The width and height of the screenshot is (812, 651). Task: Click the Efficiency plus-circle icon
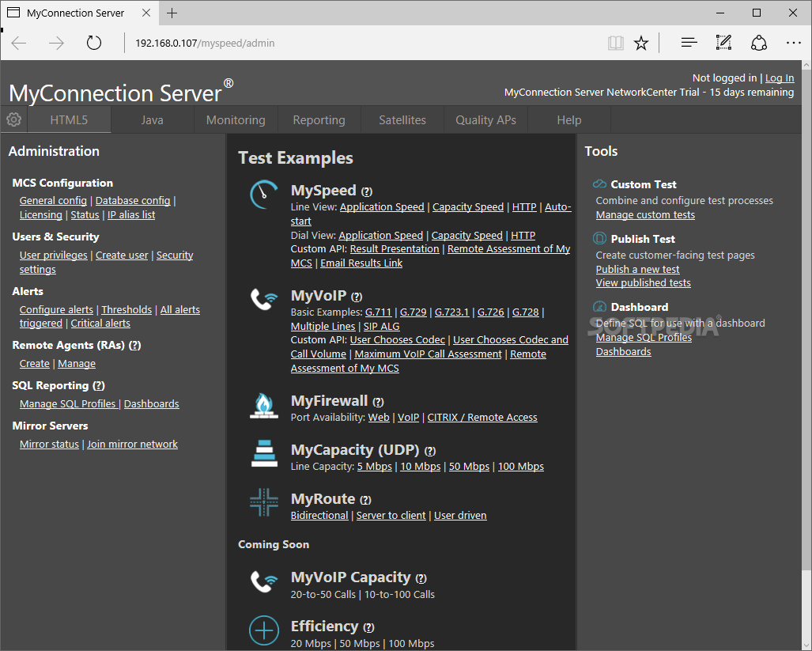(264, 630)
